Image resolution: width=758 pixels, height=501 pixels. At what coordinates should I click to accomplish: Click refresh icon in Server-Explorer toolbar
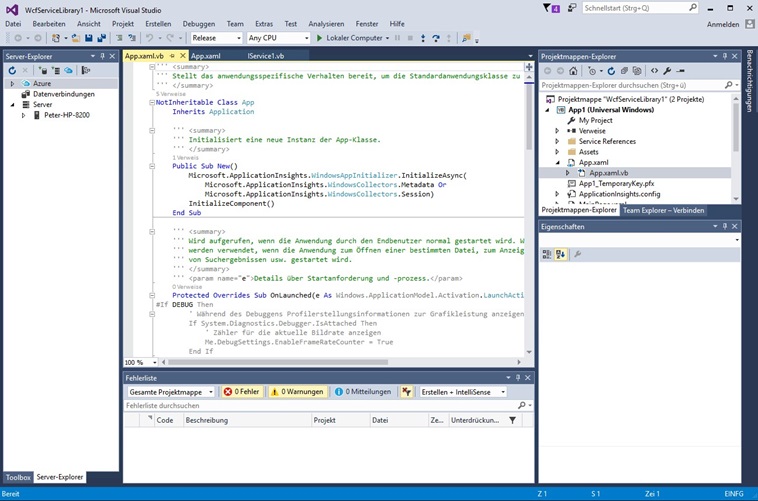(x=12, y=71)
